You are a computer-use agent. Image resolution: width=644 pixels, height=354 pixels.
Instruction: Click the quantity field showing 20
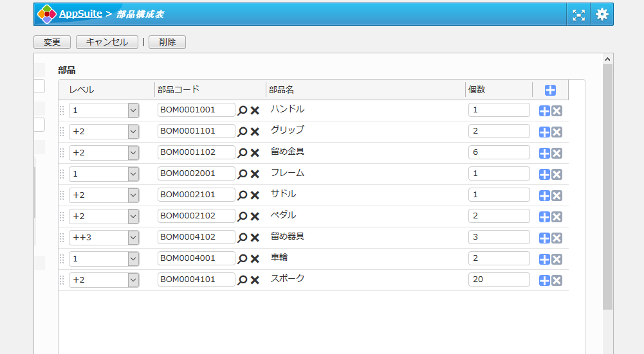499,279
